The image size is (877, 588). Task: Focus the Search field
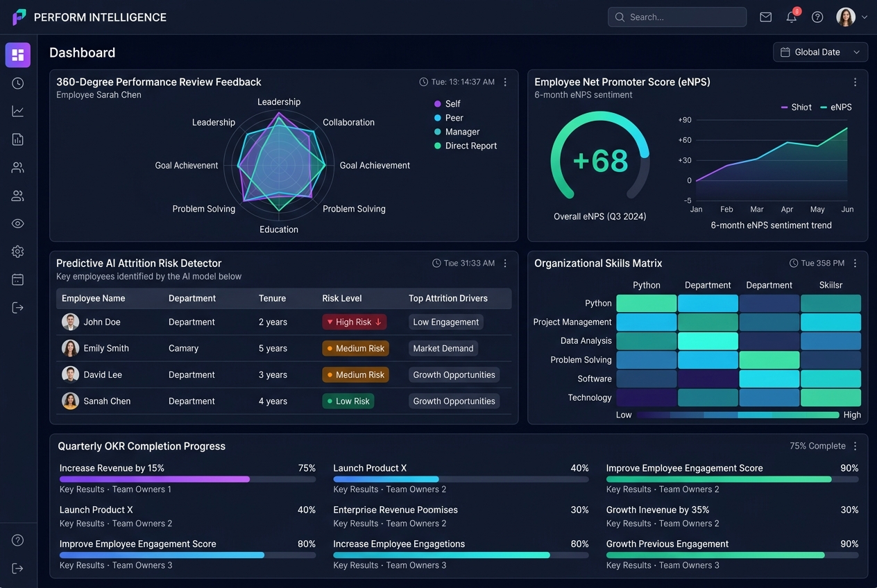point(677,17)
